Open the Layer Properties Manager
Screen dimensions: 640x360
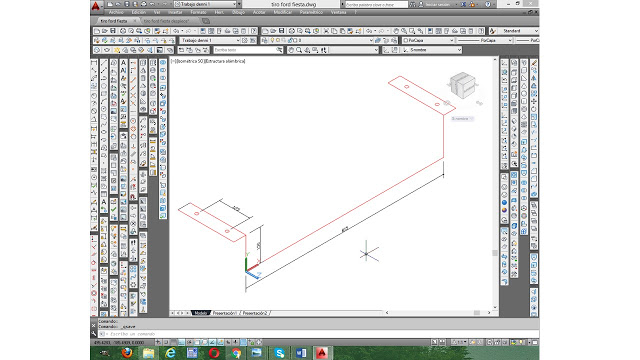(x=264, y=40)
